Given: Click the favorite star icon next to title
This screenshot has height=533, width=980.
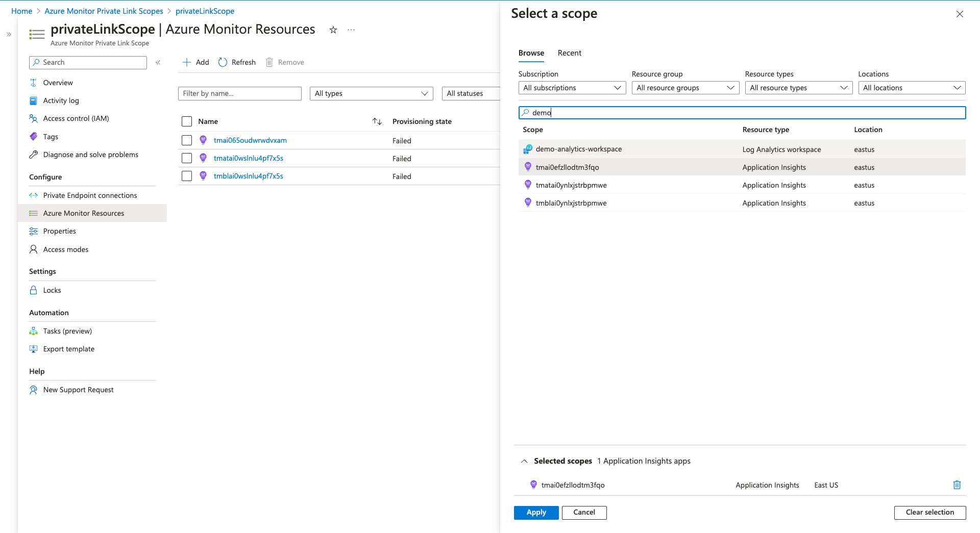Looking at the screenshot, I should [333, 30].
